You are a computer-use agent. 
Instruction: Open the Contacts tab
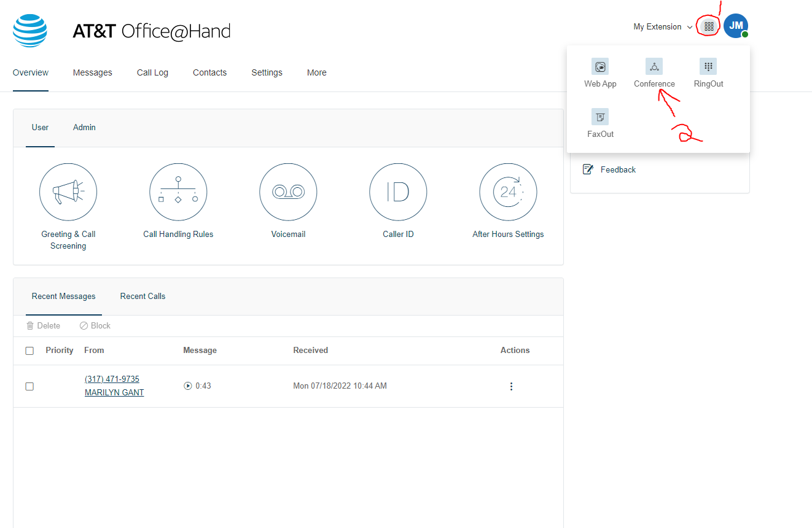pyautogui.click(x=210, y=72)
